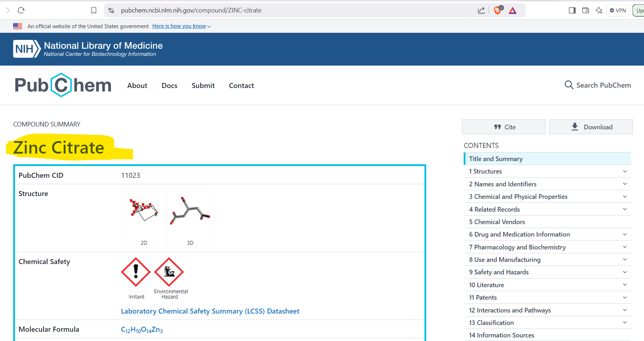Open PubChem home logo
644x341 pixels.
point(63,85)
